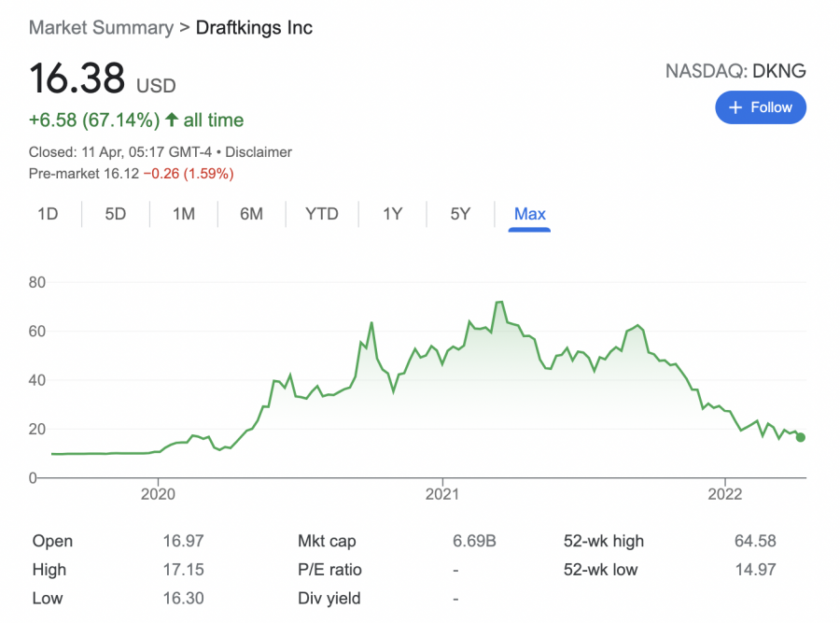Click the +6.58 (67.14%) change text

click(x=94, y=120)
